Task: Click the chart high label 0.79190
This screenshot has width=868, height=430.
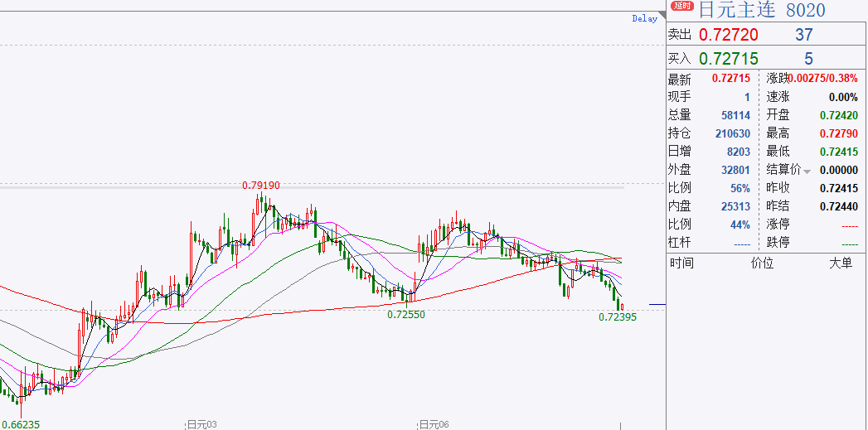Action: 261,185
